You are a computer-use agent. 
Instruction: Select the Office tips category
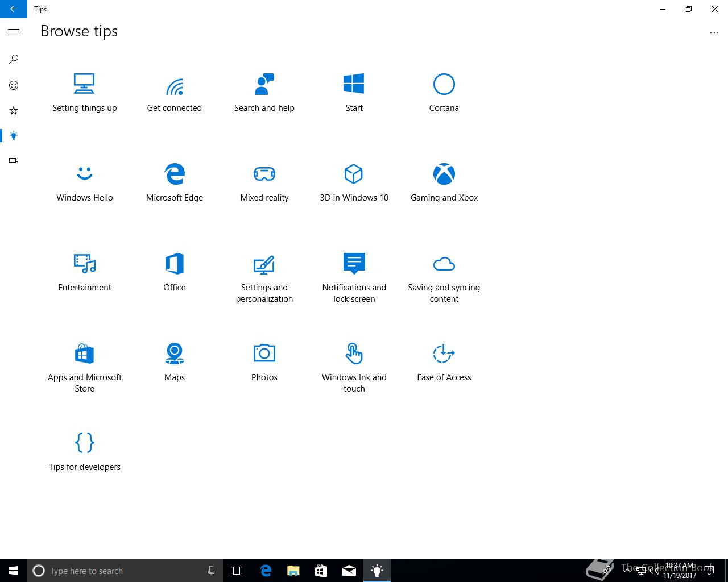pyautogui.click(x=175, y=273)
